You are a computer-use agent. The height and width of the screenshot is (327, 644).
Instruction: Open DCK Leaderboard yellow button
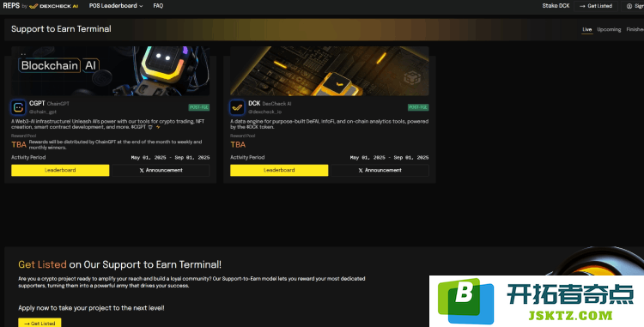click(279, 170)
